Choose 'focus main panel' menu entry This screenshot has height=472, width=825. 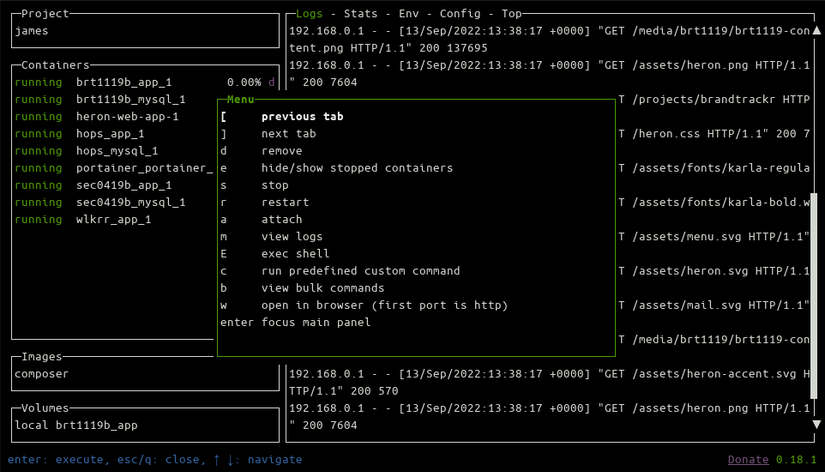click(x=416, y=323)
